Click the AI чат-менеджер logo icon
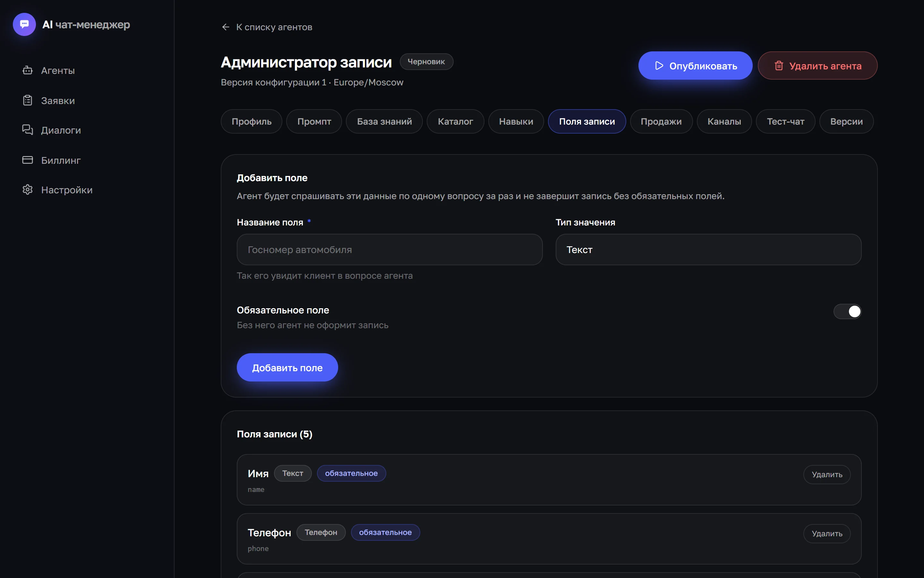Viewport: 924px width, 578px height. (24, 24)
